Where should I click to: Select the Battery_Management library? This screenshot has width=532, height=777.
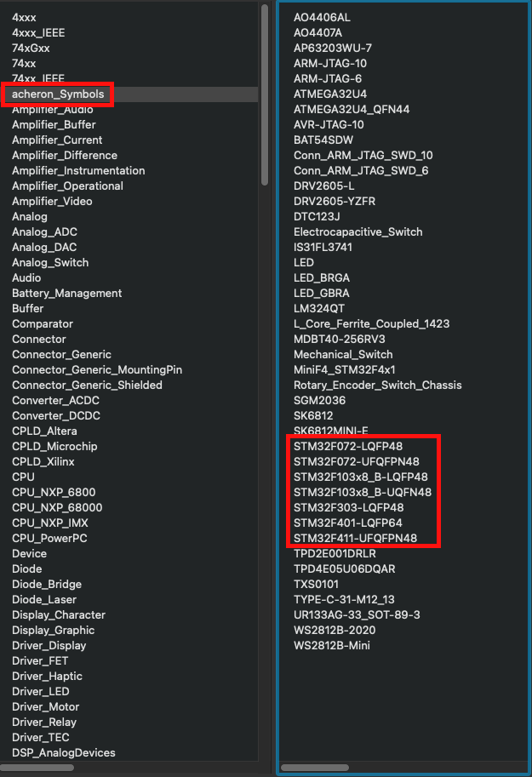(66, 293)
